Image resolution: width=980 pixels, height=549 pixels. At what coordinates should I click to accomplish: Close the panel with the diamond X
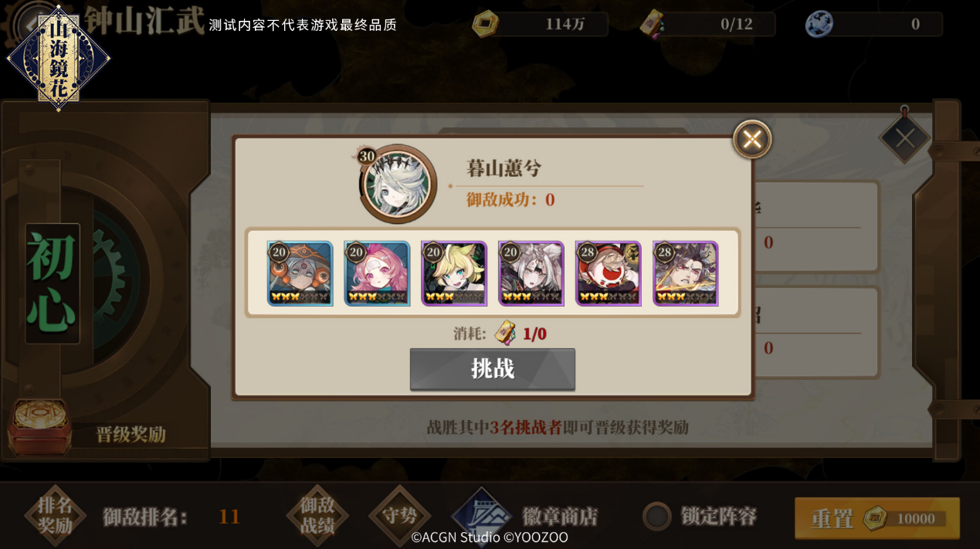click(904, 139)
